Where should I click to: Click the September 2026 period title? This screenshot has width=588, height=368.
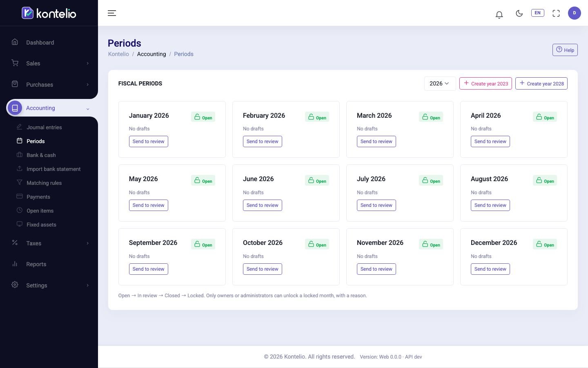point(153,242)
